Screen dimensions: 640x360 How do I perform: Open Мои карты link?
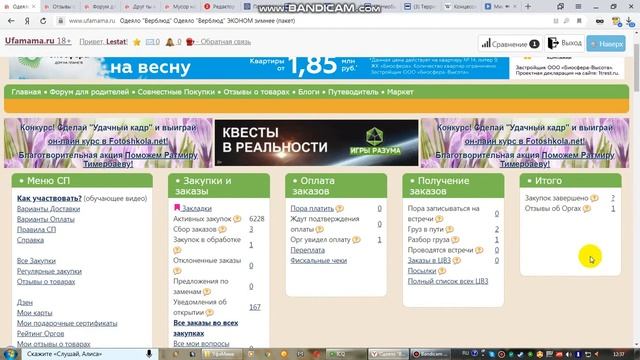pyautogui.click(x=34, y=313)
